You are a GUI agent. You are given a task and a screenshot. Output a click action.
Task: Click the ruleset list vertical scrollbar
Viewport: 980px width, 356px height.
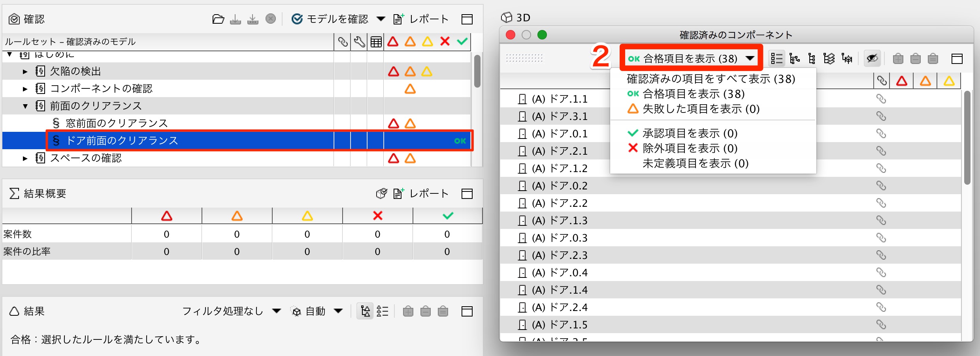click(477, 71)
